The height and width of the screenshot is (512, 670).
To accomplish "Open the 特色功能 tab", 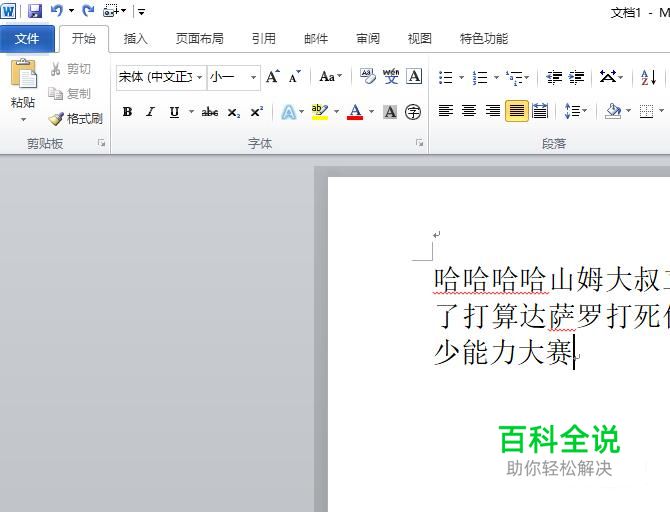I will (484, 39).
